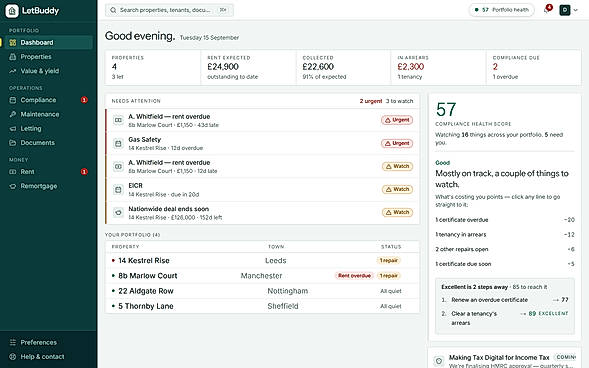The height and width of the screenshot is (368, 589).
Task: Click the search magnifier icon
Action: [113, 10]
